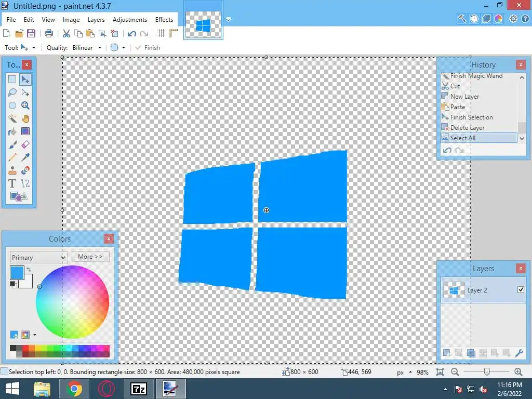This screenshot has width=532, height=399.
Task: Reset colors to black and white
Action: 13,284
